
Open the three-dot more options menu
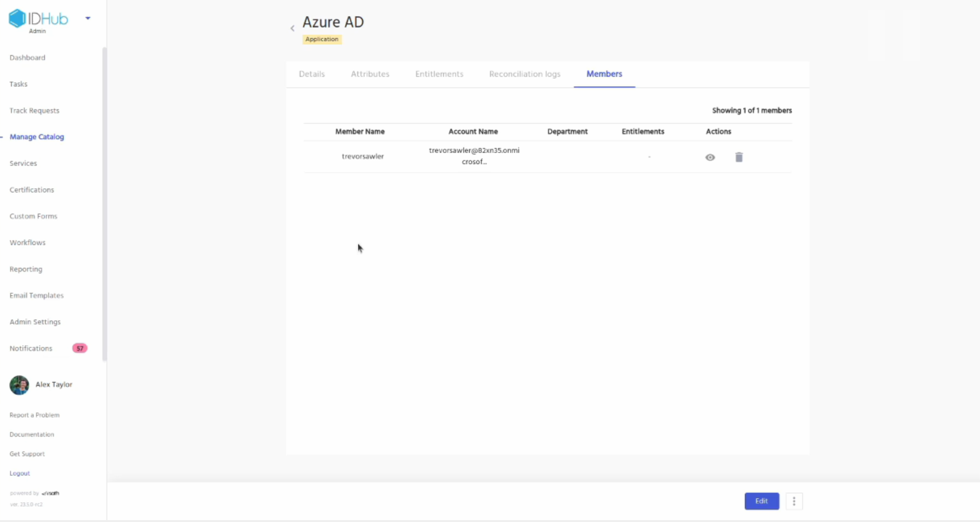pyautogui.click(x=794, y=501)
